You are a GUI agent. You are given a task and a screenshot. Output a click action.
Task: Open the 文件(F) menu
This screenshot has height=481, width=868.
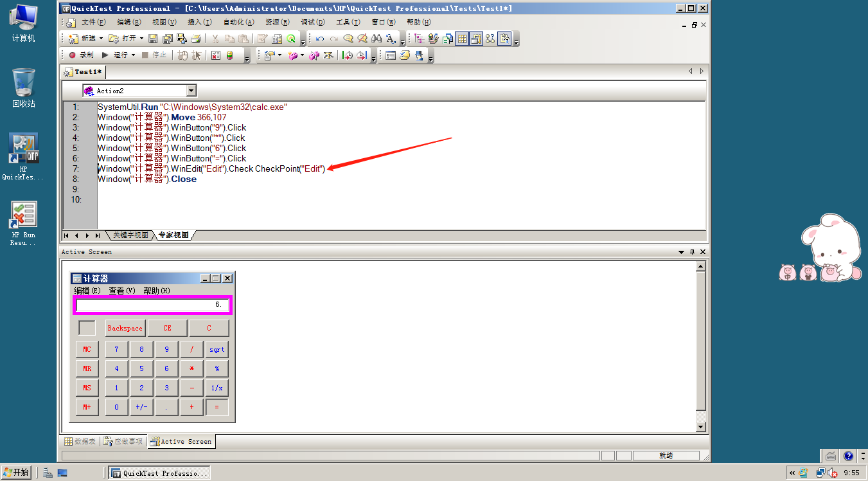(93, 23)
